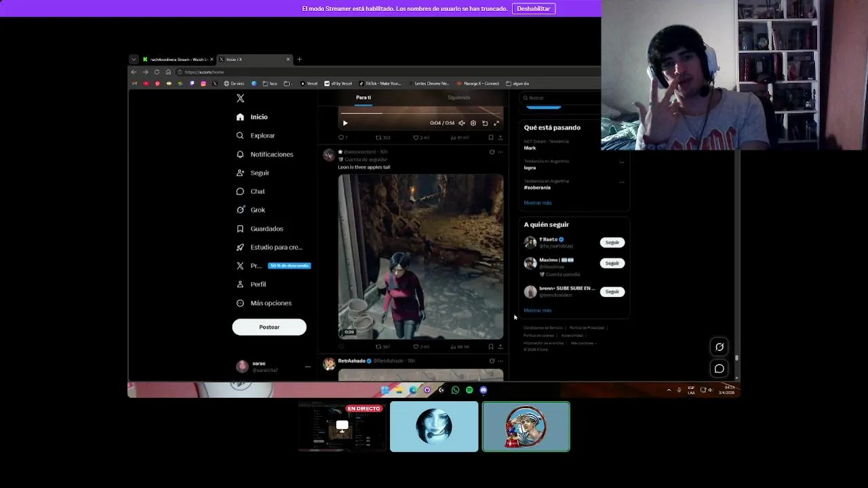This screenshot has height=488, width=868.
Task: Open Estudio para creadores in the sidebar
Action: click(269, 247)
